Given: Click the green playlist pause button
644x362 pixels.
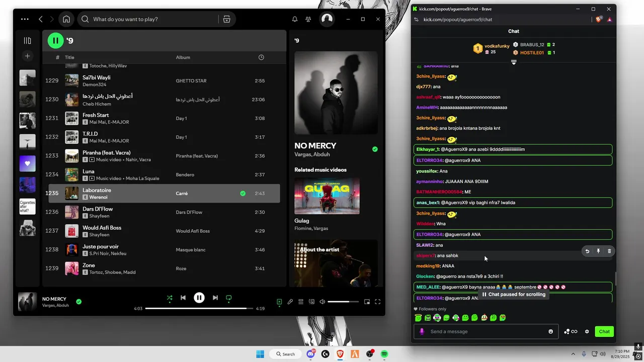Looking at the screenshot, I should click(56, 41).
